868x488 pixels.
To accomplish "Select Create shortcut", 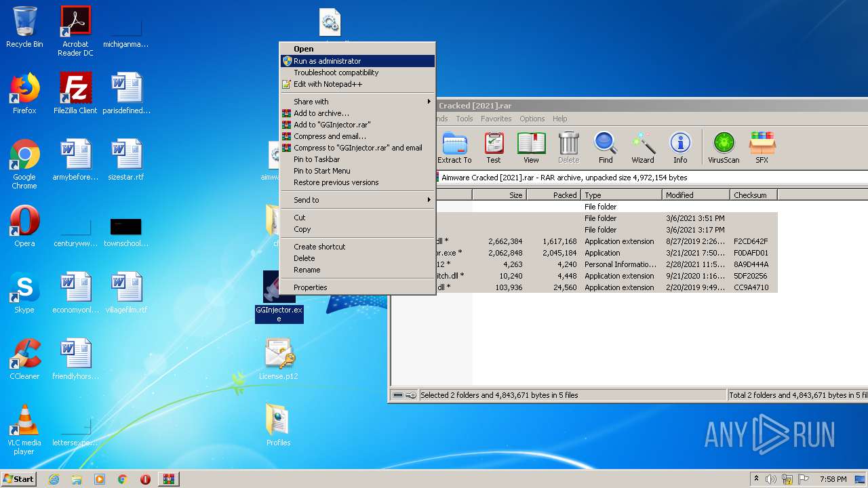I will pos(357,247).
